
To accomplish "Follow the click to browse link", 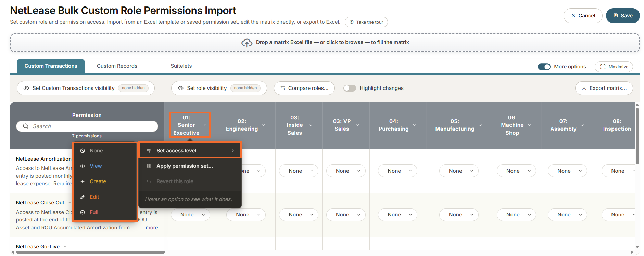I will 345,42.
